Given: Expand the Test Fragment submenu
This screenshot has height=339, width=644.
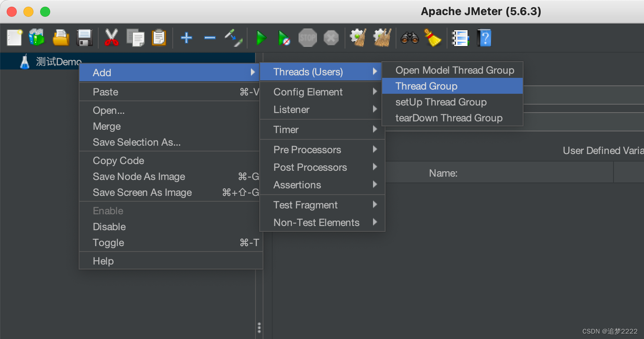Looking at the screenshot, I should (322, 205).
